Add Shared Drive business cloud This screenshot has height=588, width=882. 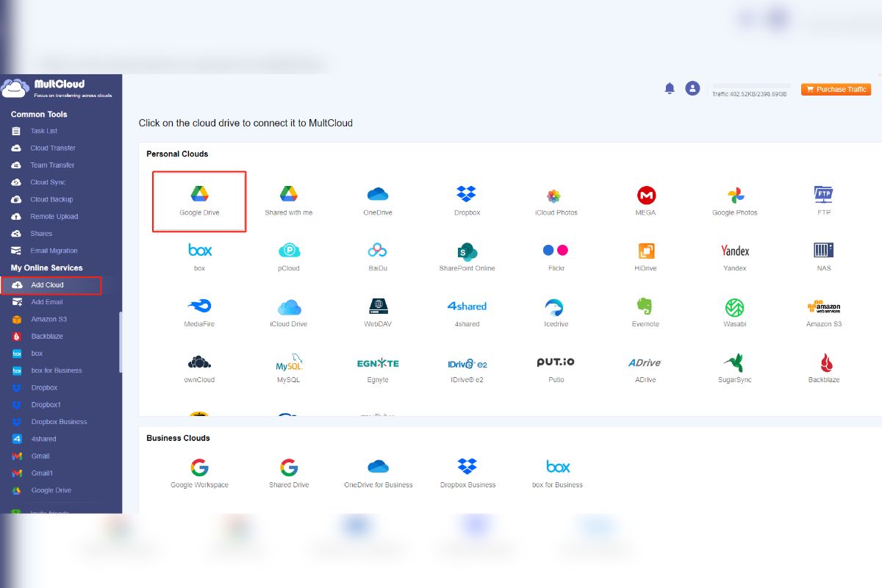pos(288,473)
